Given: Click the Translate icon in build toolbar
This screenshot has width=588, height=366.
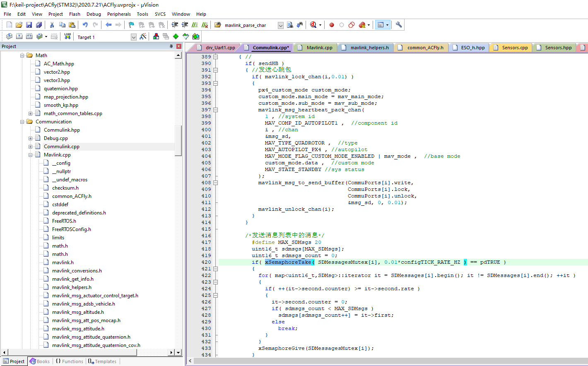Looking at the screenshot, I should [x=9, y=36].
